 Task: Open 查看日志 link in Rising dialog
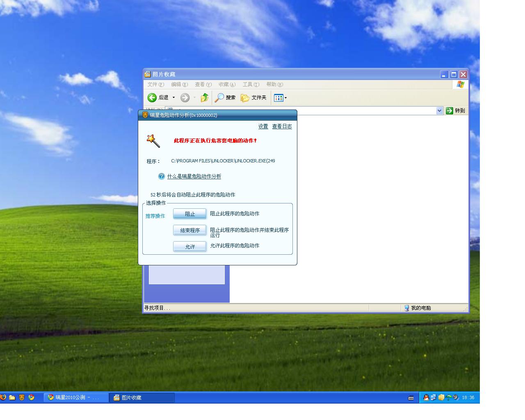[282, 126]
